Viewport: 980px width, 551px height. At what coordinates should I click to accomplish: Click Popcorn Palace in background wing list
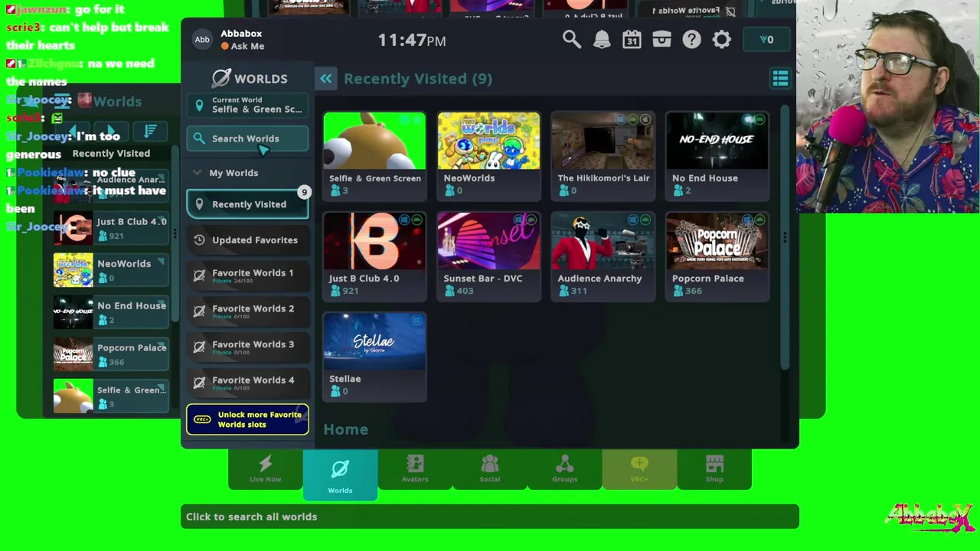click(x=111, y=354)
